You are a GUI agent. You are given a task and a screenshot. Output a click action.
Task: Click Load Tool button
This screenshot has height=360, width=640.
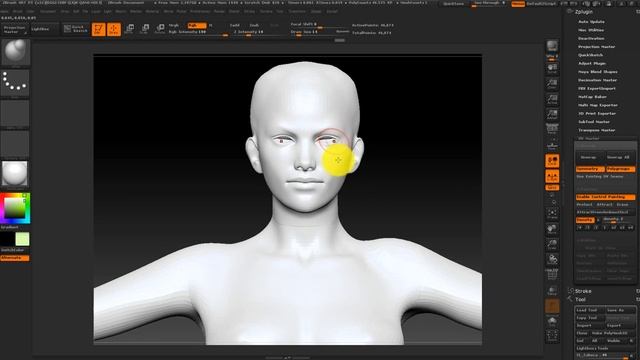pyautogui.click(x=589, y=310)
